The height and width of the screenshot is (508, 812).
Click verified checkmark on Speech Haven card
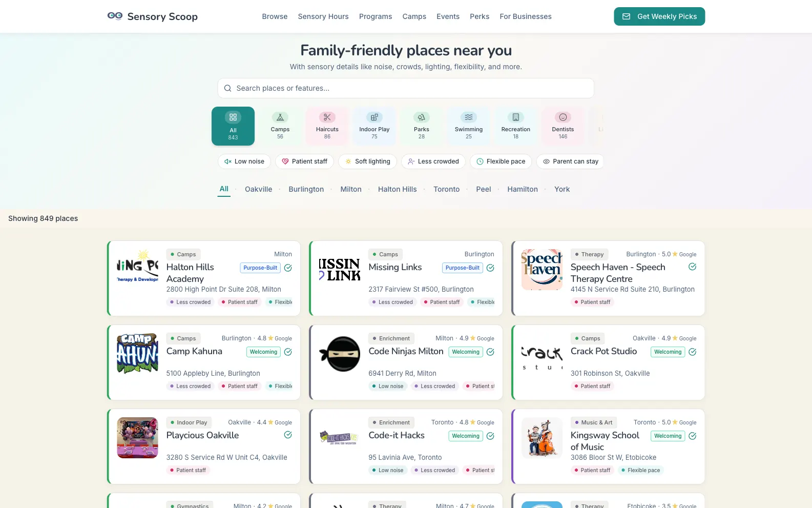coord(692,267)
